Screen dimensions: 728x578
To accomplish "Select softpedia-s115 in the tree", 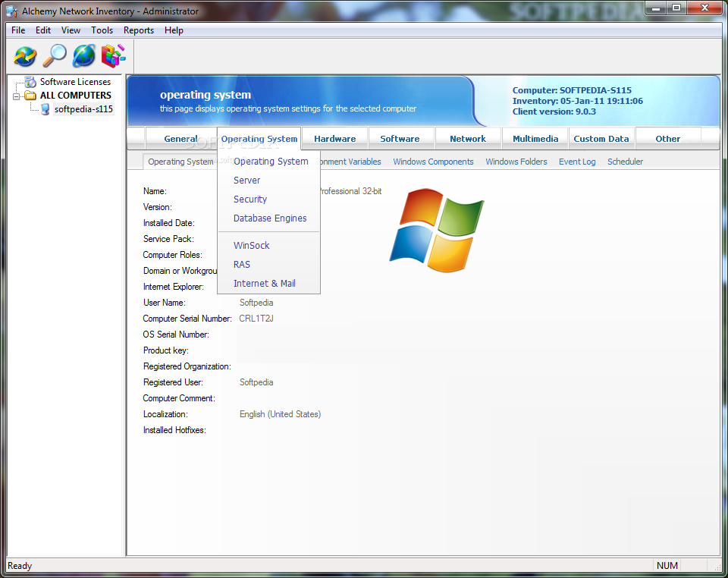I will click(x=83, y=109).
